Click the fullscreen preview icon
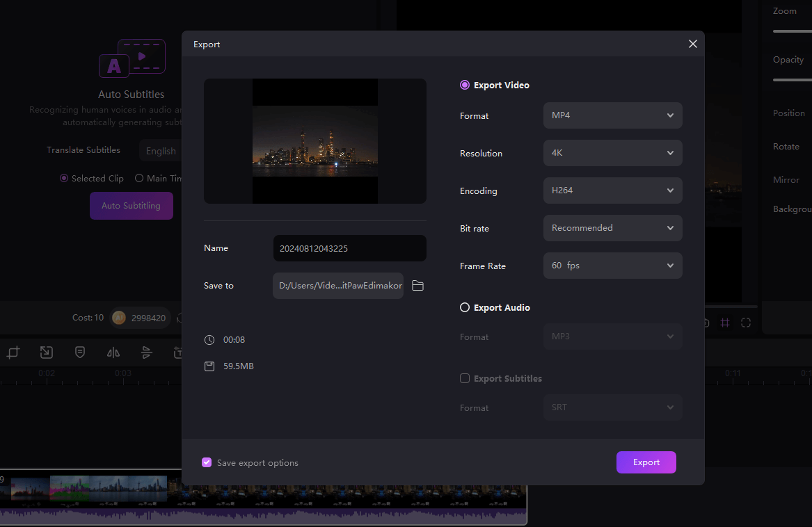 point(746,323)
